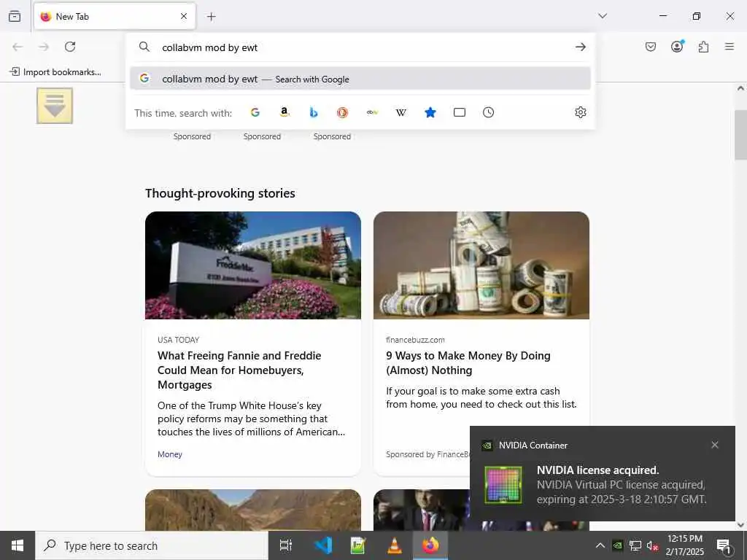Screen dimensions: 747x560
Task: Click the yellow download arrow icon on page
Action: 55,105
